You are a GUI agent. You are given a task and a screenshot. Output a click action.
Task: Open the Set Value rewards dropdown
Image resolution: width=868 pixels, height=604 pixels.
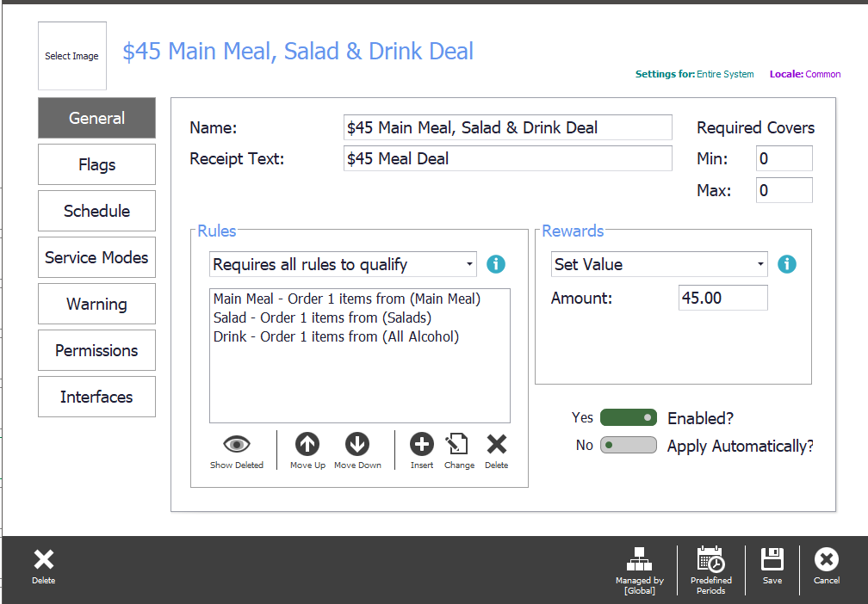point(659,264)
